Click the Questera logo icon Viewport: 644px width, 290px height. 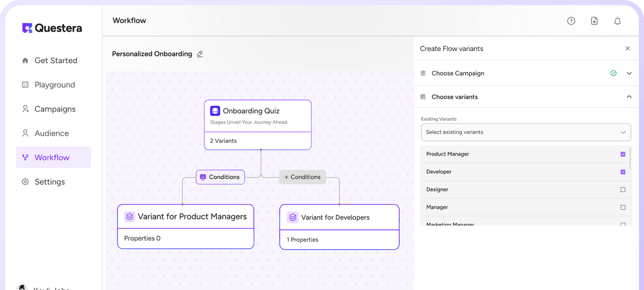click(27, 28)
